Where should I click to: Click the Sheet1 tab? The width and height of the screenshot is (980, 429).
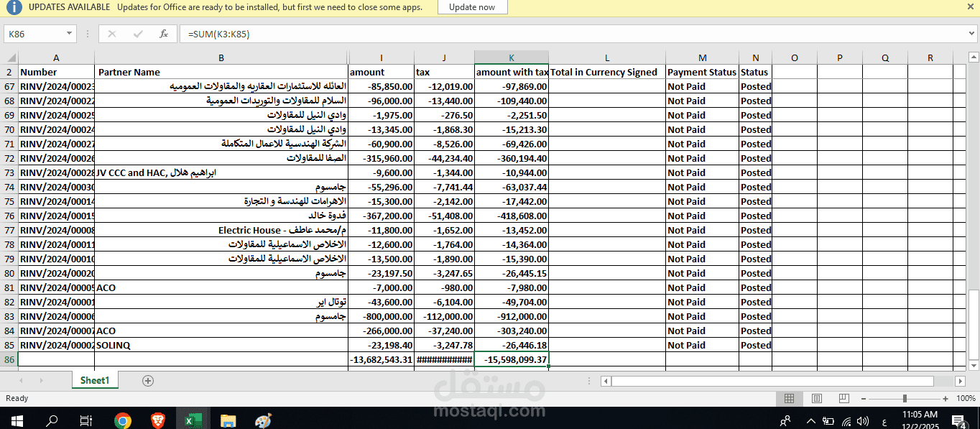(95, 380)
